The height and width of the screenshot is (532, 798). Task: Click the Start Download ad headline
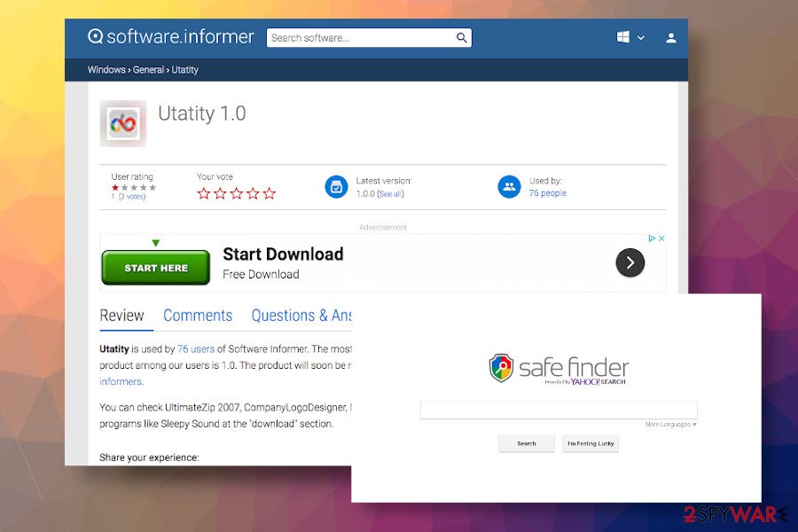283,254
